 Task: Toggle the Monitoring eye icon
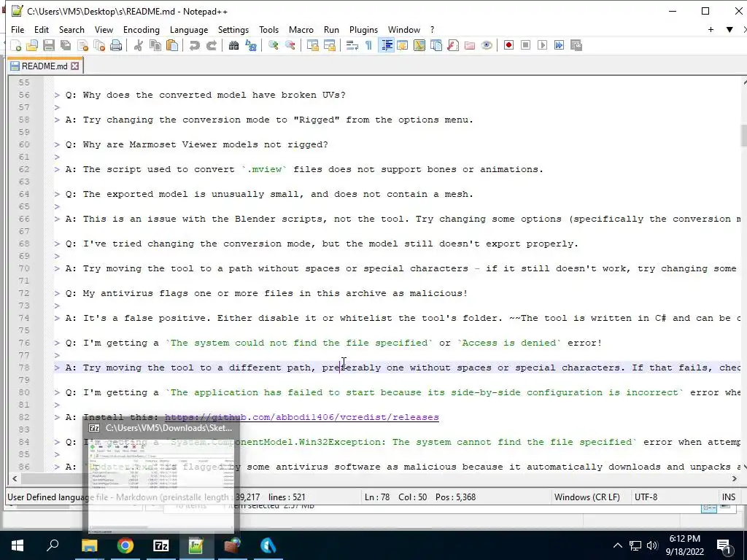[x=487, y=45]
